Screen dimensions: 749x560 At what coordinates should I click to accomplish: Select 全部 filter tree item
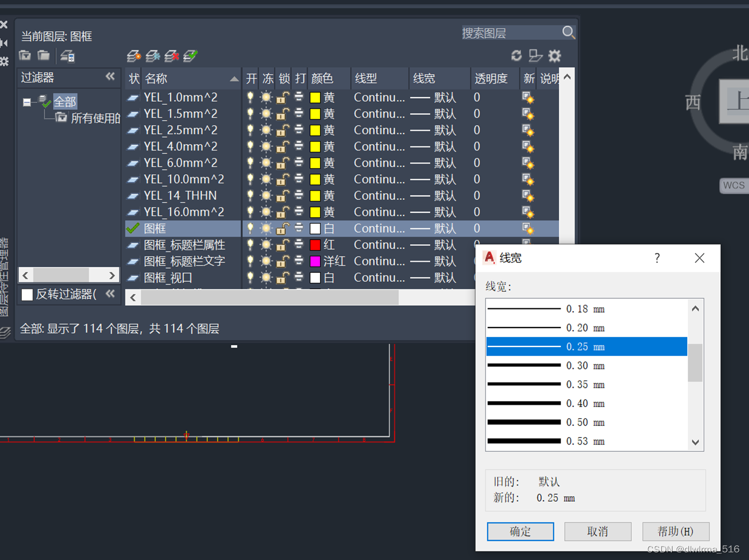click(x=65, y=101)
